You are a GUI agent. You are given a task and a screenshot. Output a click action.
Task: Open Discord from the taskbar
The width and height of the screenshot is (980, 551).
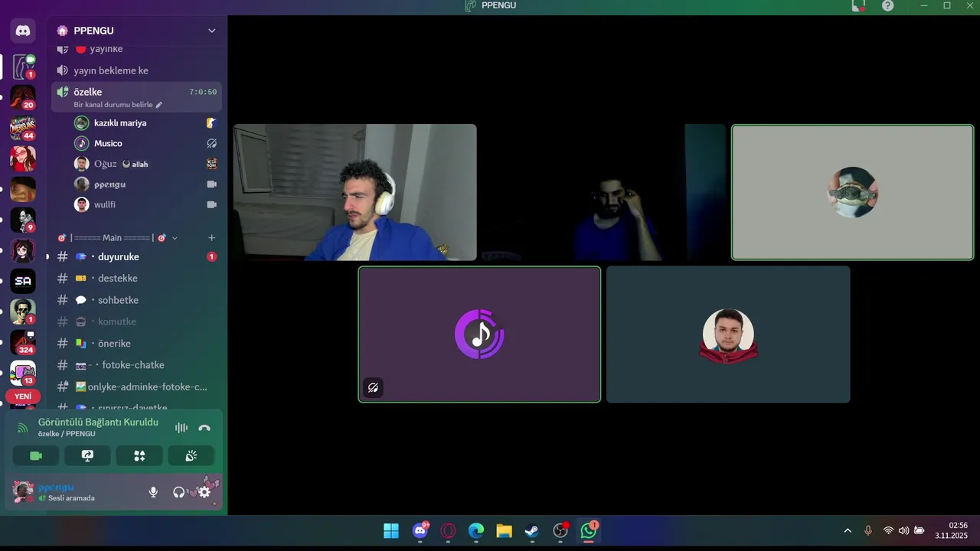point(420,530)
